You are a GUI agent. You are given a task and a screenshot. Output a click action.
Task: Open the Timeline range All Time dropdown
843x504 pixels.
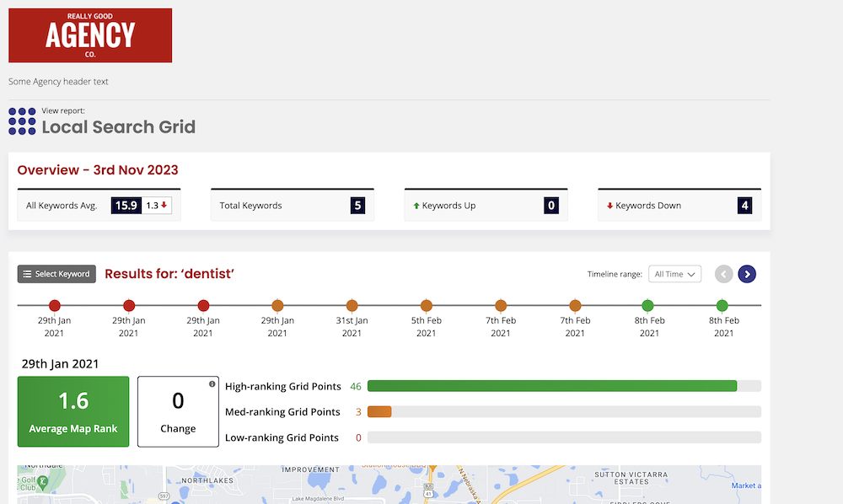click(674, 274)
